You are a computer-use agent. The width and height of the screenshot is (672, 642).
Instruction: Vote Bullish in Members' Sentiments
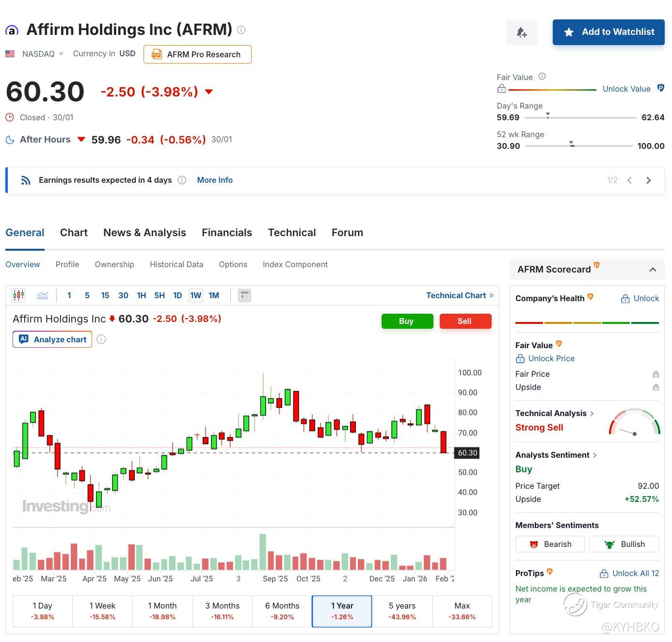pos(624,544)
